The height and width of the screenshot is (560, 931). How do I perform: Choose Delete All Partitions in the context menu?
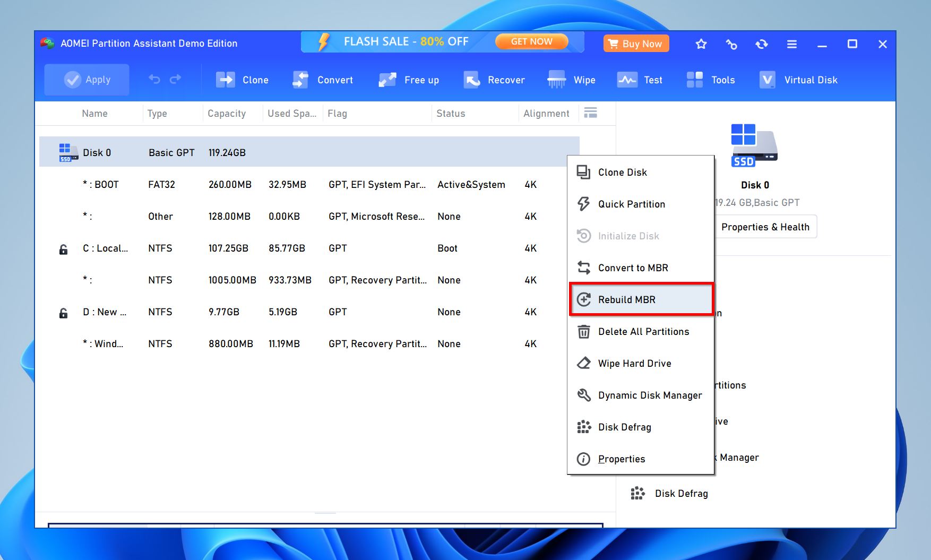click(643, 331)
